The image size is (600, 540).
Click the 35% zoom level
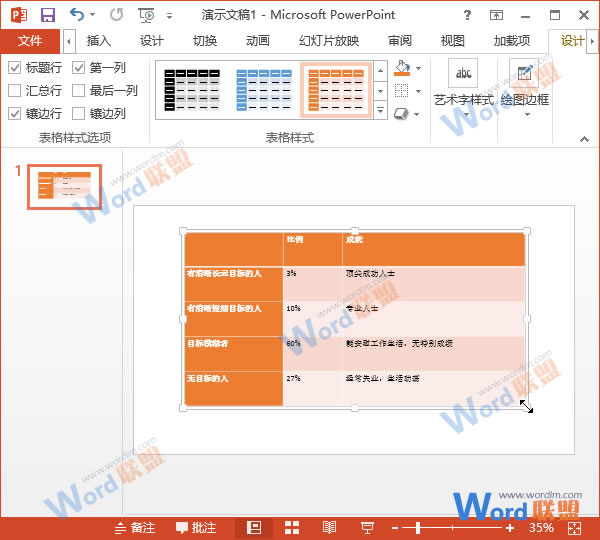click(x=541, y=528)
